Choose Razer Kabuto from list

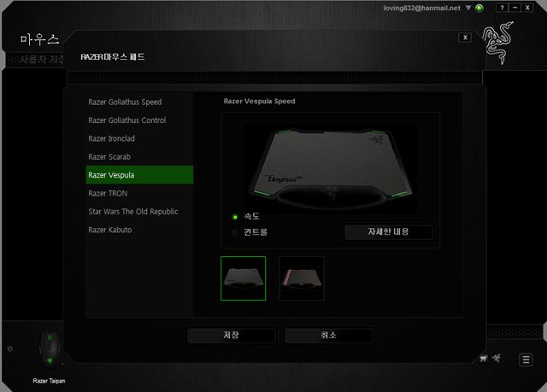point(110,230)
